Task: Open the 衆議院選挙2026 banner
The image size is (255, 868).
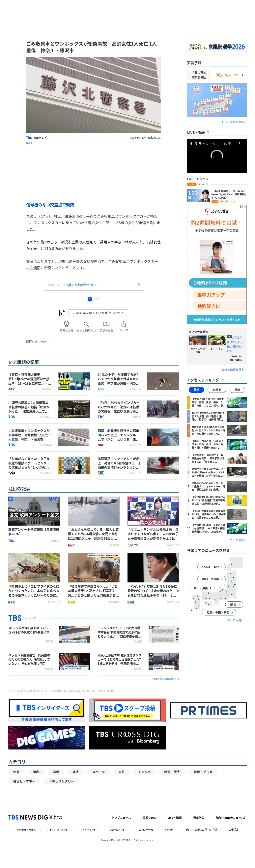Action: click(x=217, y=47)
